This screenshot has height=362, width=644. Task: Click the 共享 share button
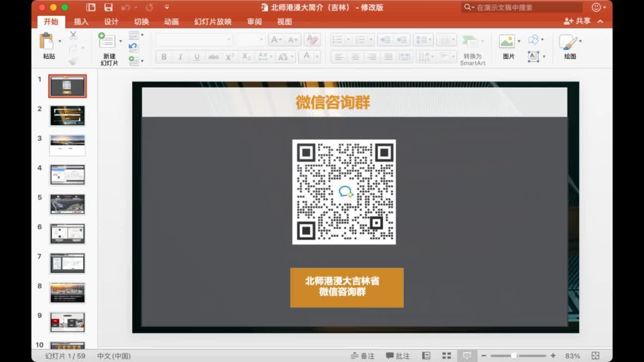577,21
